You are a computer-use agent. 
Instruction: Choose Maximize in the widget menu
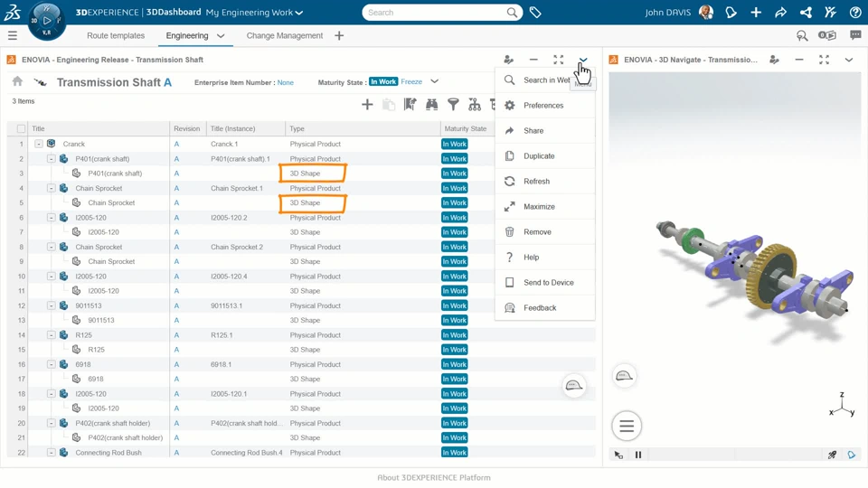pyautogui.click(x=545, y=206)
